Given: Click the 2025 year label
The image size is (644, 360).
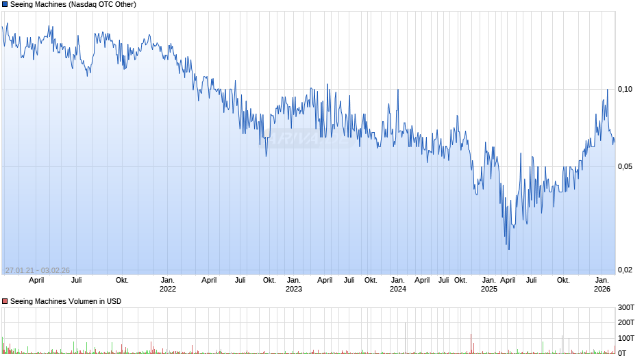Looking at the screenshot, I should (x=488, y=289).
